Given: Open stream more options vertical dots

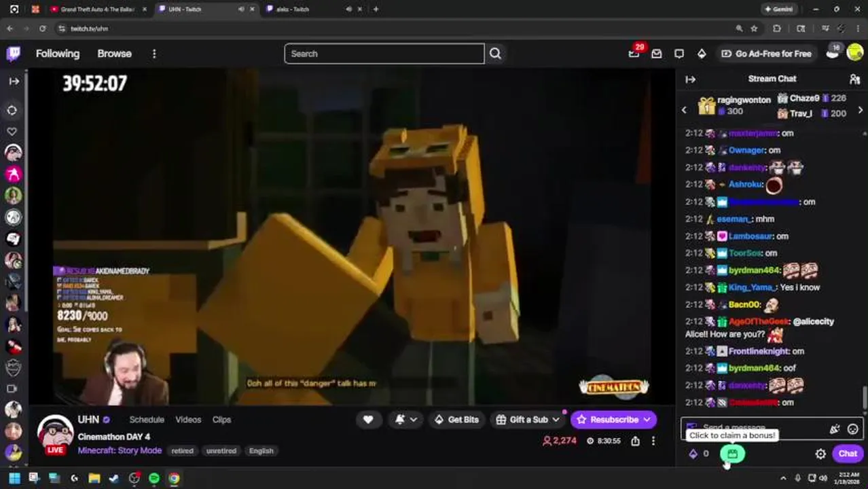Looking at the screenshot, I should coord(653,441).
